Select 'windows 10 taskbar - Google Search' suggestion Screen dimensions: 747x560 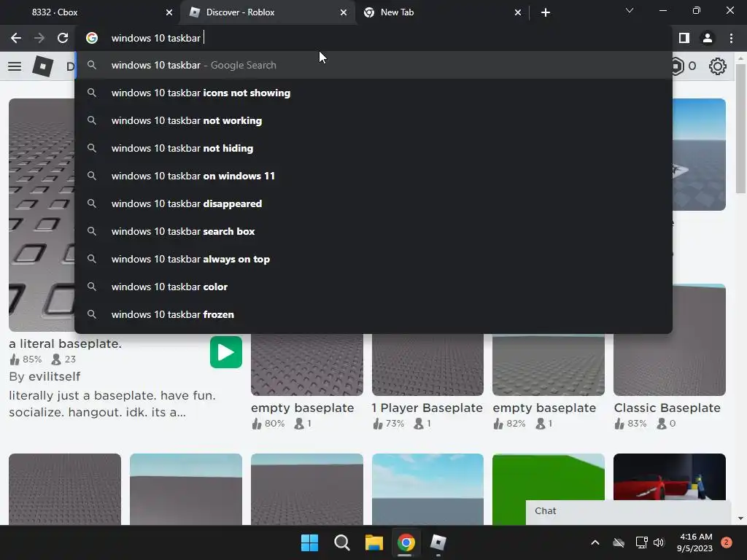(373, 65)
